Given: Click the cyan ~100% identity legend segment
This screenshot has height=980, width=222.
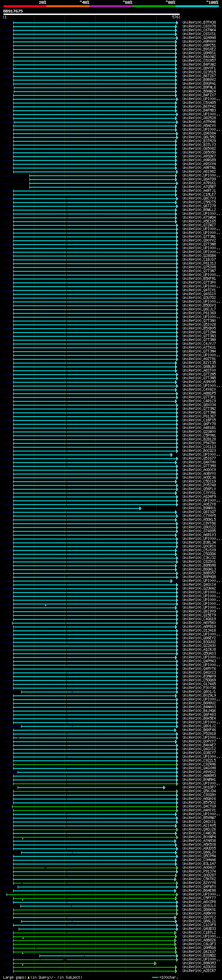Looking at the screenshot, I should 197,6.
